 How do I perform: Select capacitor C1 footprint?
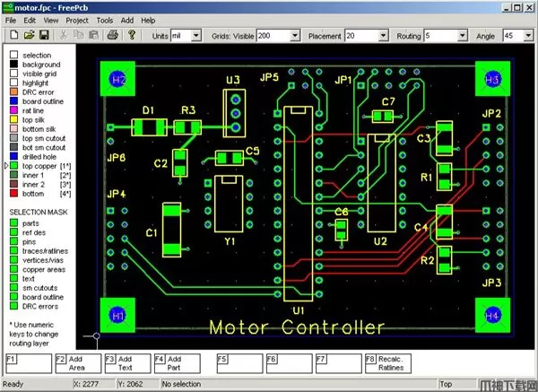click(171, 230)
